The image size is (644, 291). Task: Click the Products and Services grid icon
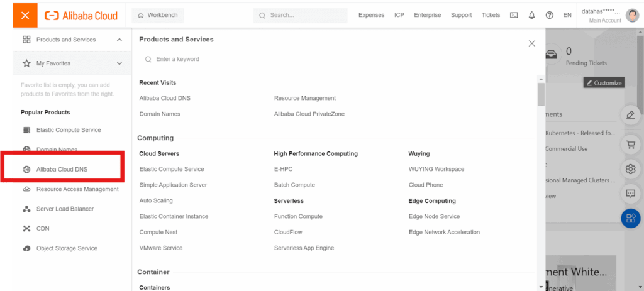[26, 40]
